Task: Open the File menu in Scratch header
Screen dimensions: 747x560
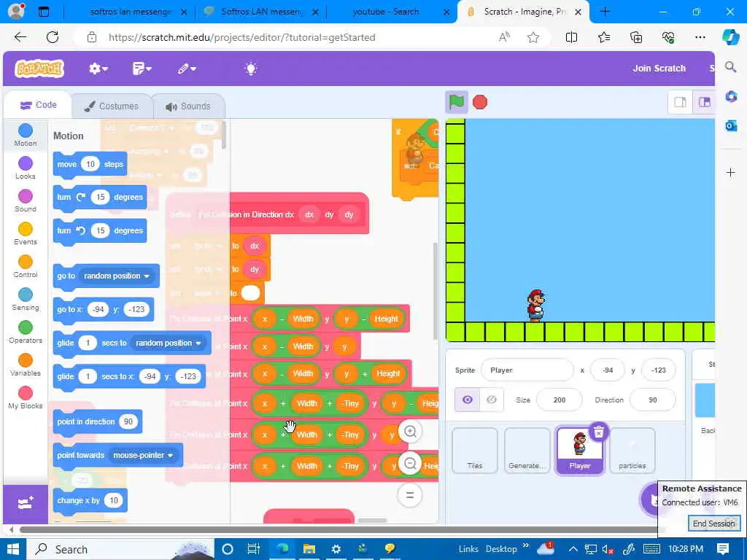Action: 142,69
